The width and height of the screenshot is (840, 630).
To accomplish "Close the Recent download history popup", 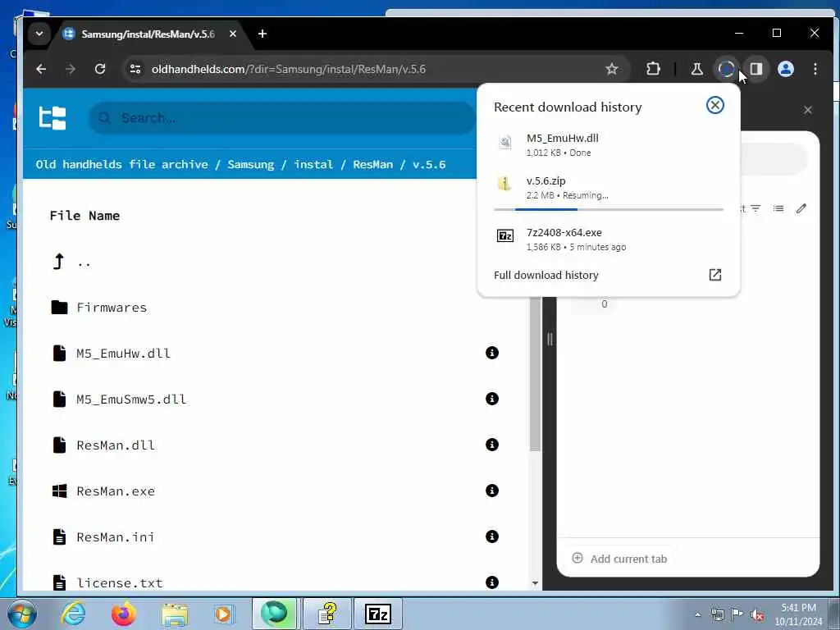I will [714, 105].
